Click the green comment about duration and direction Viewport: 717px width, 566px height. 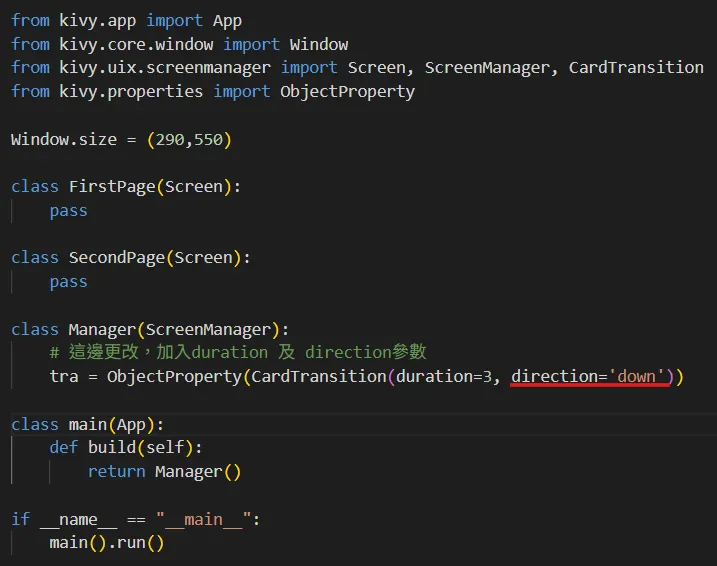click(238, 352)
